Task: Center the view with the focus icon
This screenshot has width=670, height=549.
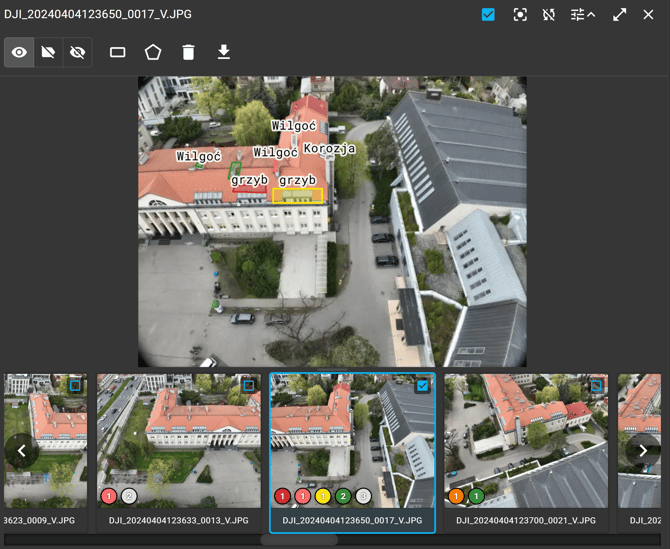Action: [520, 15]
